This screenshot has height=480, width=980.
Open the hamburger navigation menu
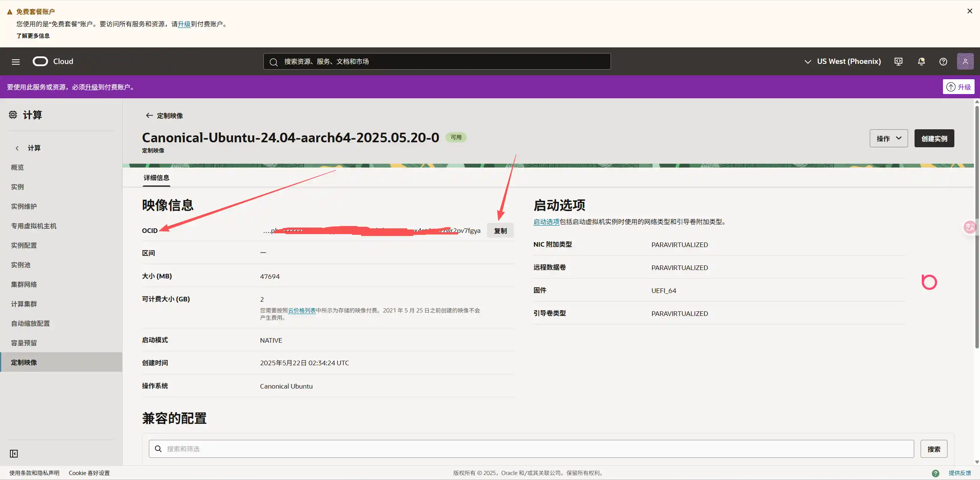[x=16, y=62]
